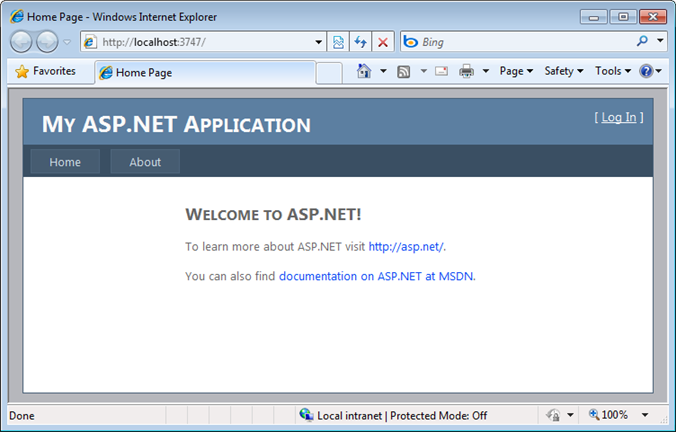Expand the Print options dropdown arrow
Screen dimensions: 676x432
coord(485,71)
